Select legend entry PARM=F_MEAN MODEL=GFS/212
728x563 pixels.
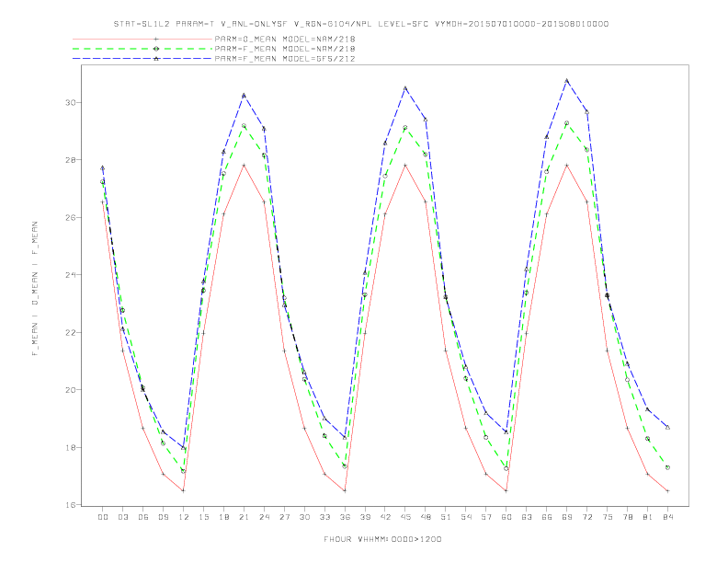[285, 59]
